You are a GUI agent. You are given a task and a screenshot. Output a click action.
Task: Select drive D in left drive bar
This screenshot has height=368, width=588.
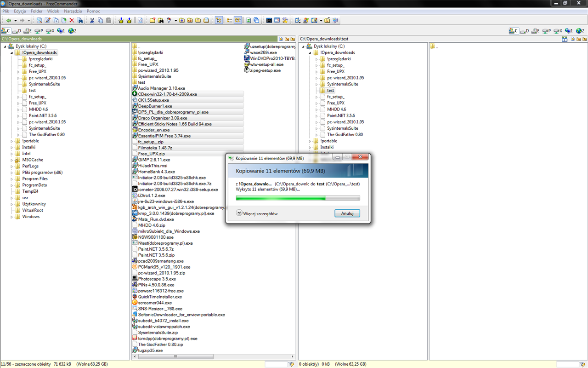tap(17, 31)
